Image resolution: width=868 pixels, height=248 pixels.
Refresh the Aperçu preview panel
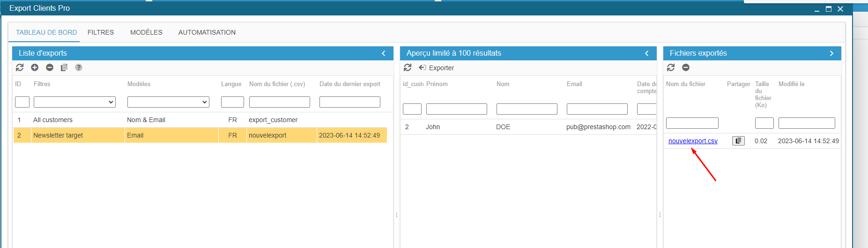pos(408,67)
